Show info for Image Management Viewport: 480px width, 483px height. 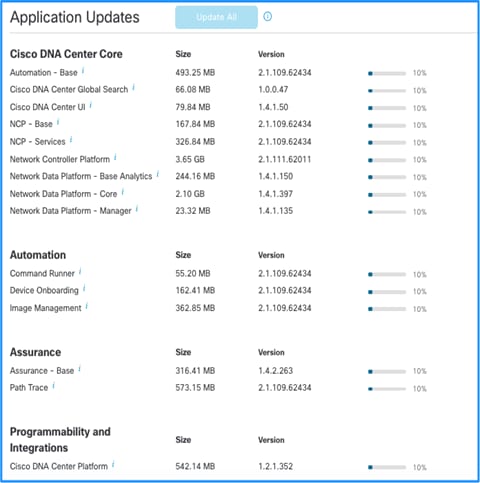click(x=87, y=306)
